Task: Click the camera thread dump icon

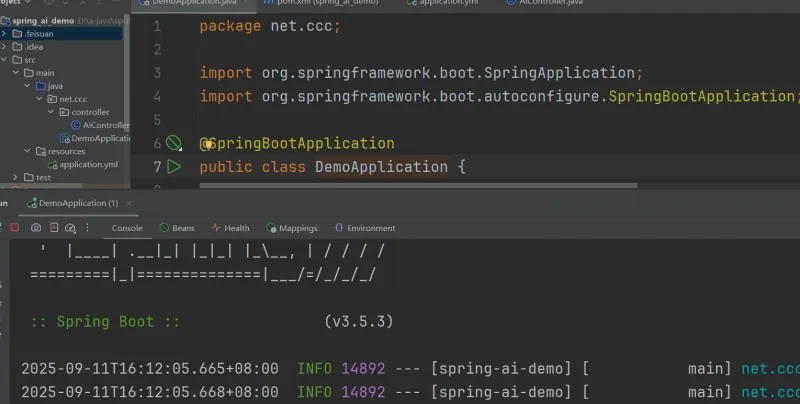Action: point(35,228)
